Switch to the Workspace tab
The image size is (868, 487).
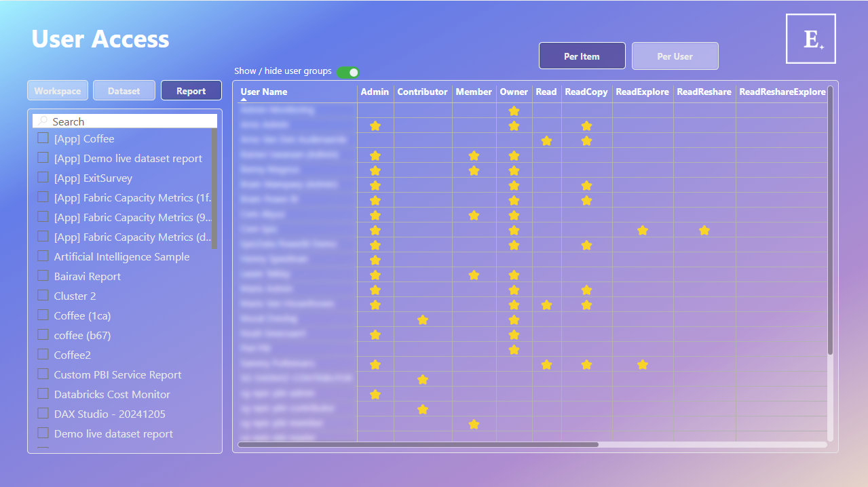click(58, 91)
